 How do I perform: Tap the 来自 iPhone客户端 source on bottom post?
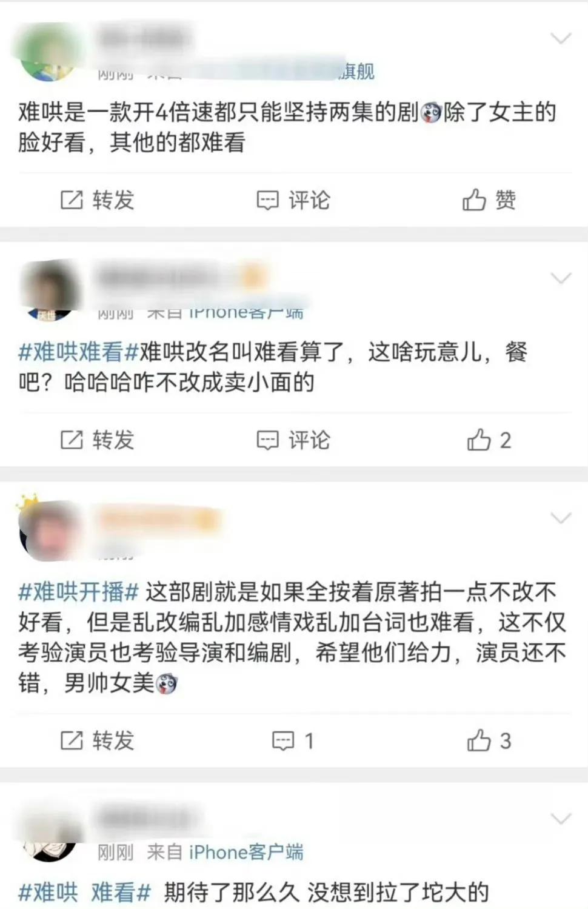tap(225, 852)
